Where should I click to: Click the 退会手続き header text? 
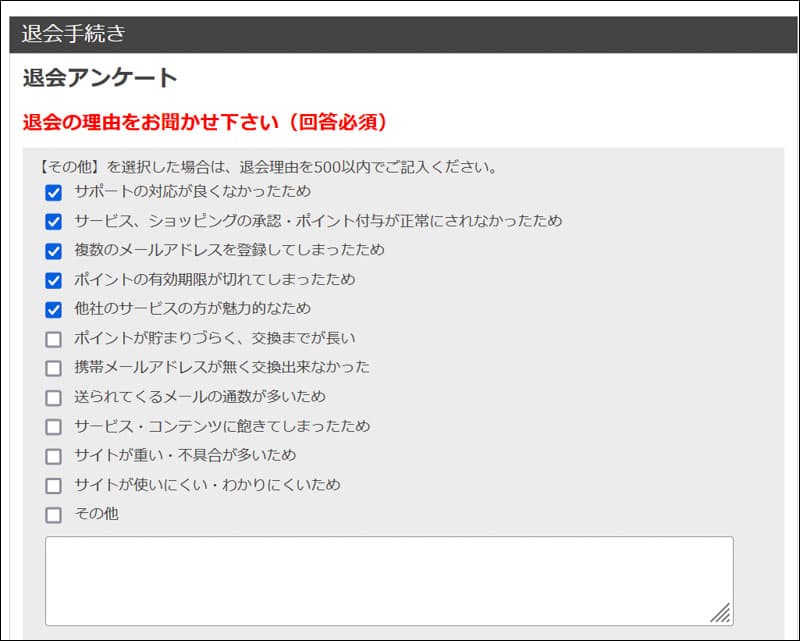pyautogui.click(x=73, y=34)
